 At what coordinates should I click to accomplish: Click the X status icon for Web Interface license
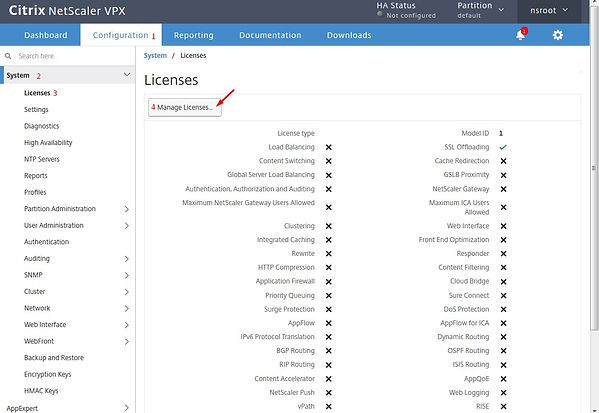point(503,226)
